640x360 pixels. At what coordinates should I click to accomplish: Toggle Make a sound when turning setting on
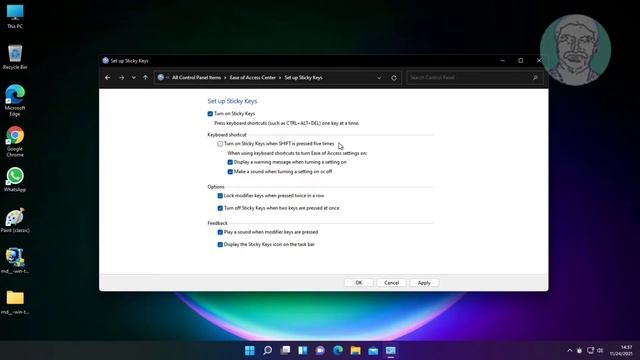(230, 172)
